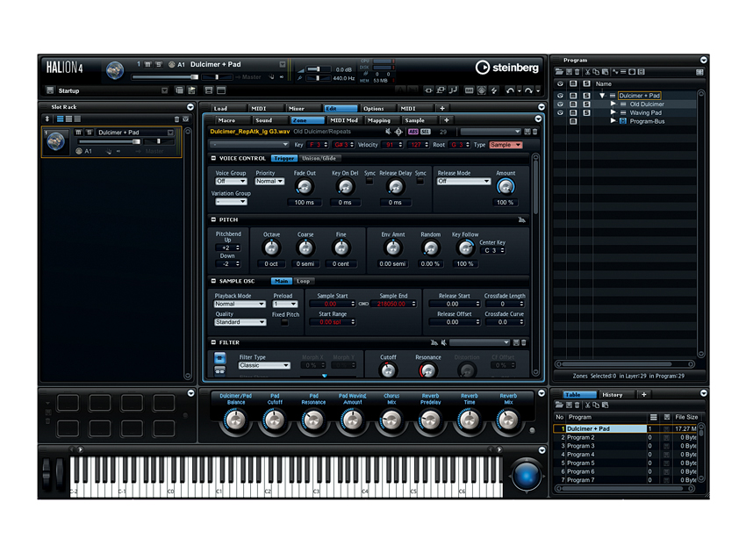
Task: Open Priority Normal dropdown
Action: click(x=269, y=182)
